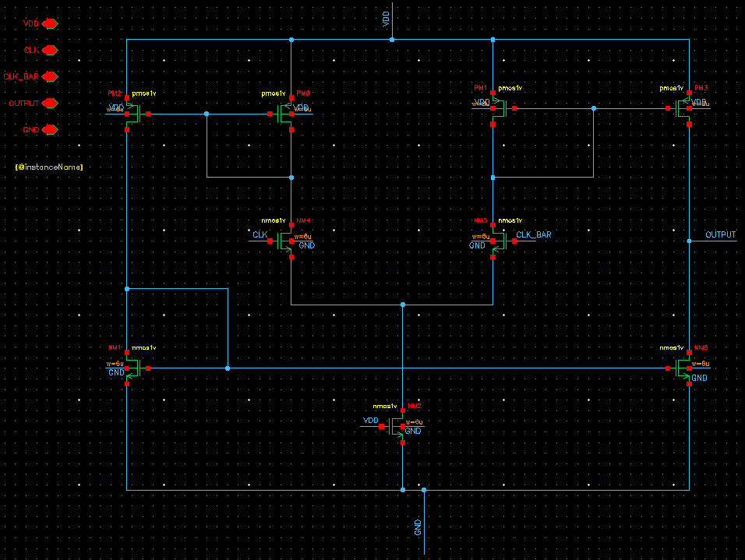745x560 pixels.
Task: Select the CLK_BAR pin symbol
Action: point(50,76)
